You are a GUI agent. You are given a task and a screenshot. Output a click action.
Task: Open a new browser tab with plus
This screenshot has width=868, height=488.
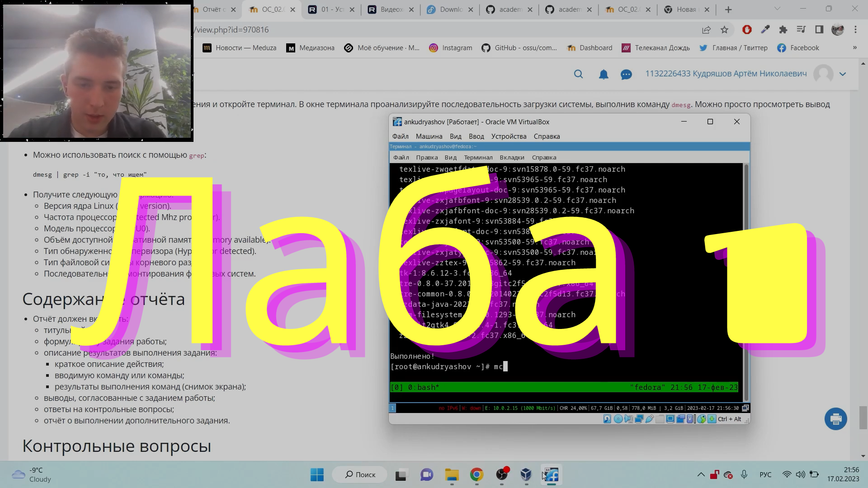click(728, 9)
